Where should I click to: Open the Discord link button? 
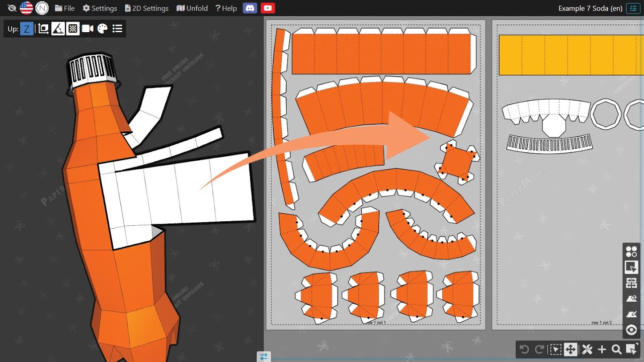(x=250, y=8)
